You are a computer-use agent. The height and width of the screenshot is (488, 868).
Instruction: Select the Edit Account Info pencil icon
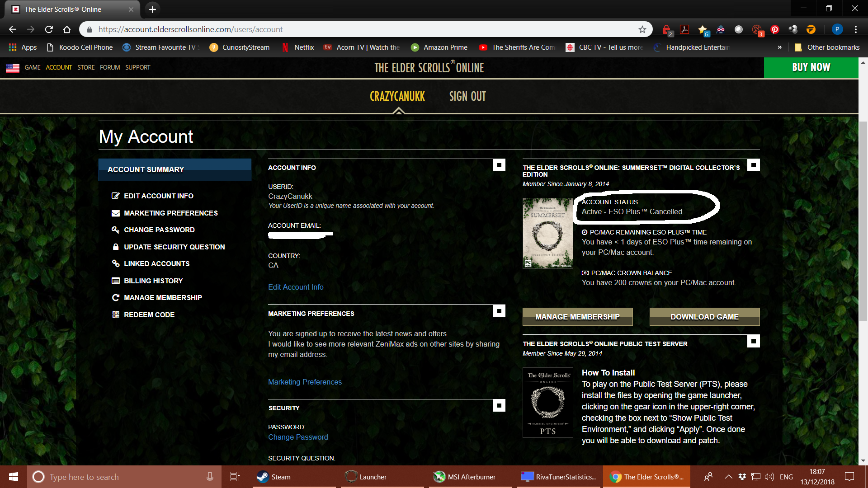coord(116,196)
